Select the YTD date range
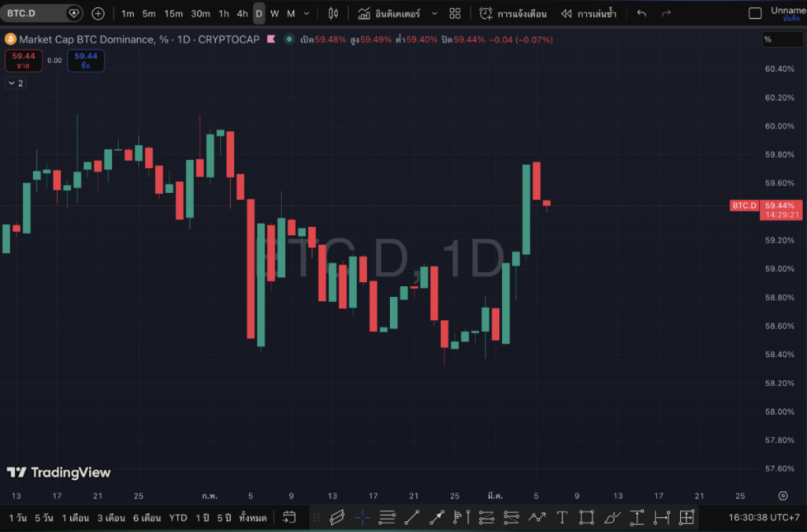 tap(178, 518)
